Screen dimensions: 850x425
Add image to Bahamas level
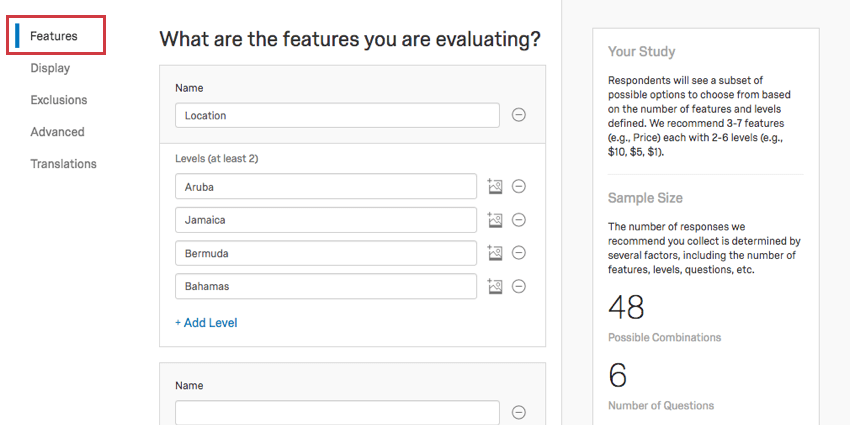(x=494, y=286)
